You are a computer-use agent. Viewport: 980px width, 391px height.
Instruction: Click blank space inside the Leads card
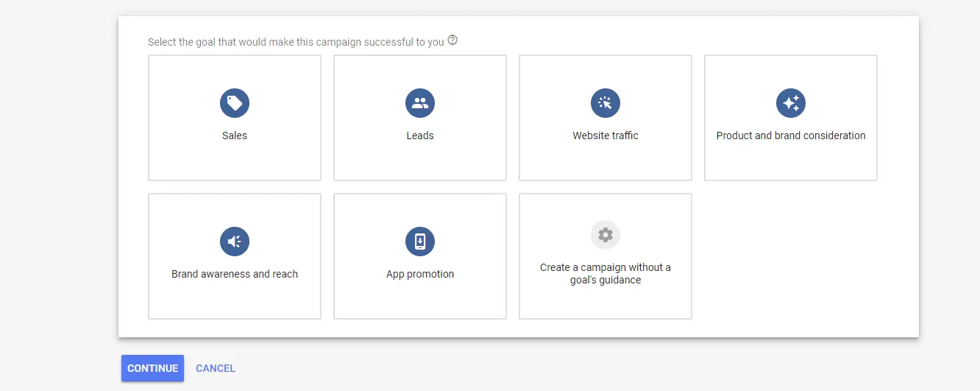(x=420, y=162)
